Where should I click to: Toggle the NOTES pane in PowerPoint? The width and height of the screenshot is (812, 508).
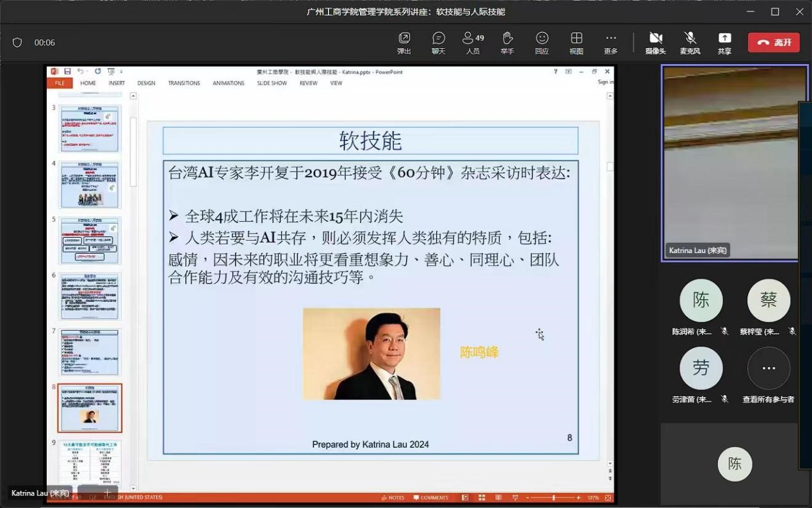tap(393, 498)
